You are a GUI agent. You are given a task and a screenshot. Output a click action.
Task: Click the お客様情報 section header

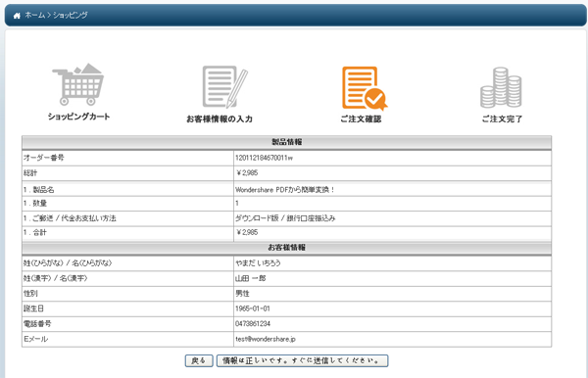coord(286,248)
